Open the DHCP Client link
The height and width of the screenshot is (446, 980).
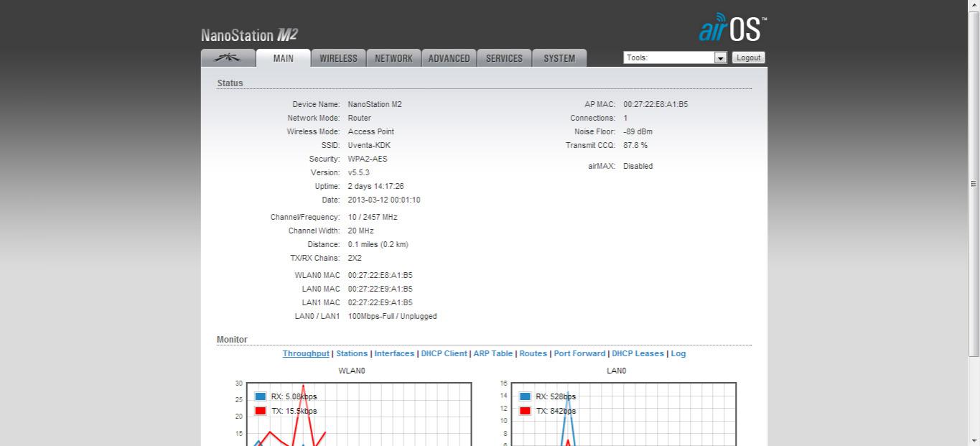tap(444, 353)
